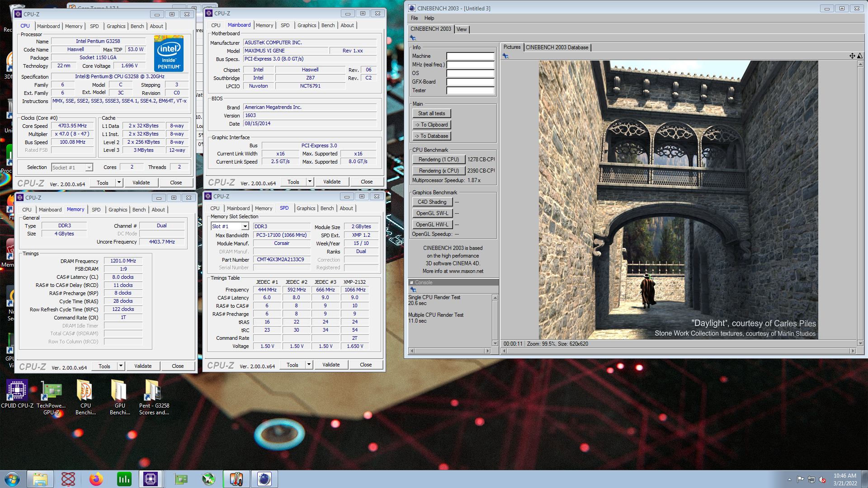Click the red atom icon in taskbar
This screenshot has height=488, width=868.
tap(68, 479)
